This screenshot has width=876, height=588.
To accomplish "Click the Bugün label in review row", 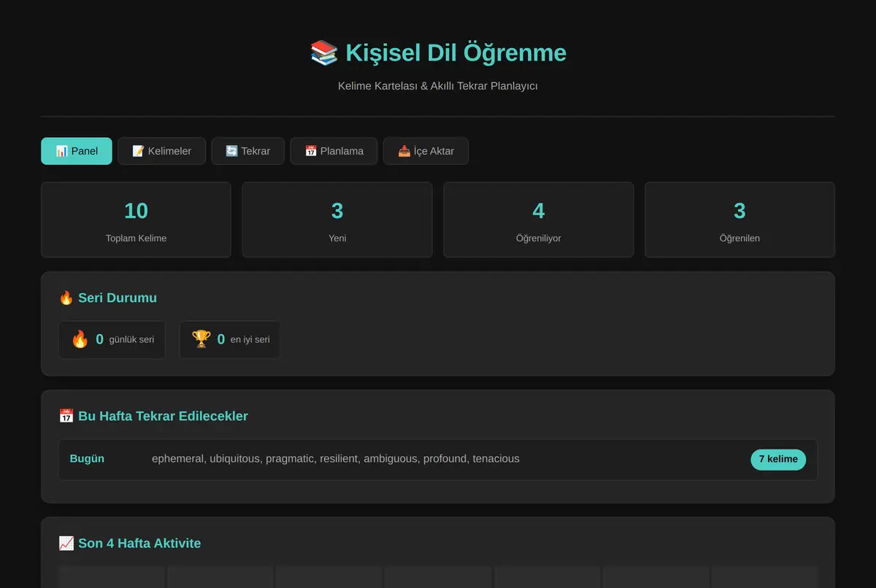I will 87,459.
